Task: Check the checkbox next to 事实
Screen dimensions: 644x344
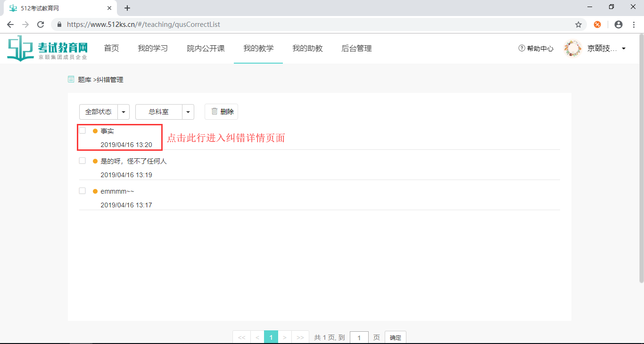Action: click(x=82, y=131)
